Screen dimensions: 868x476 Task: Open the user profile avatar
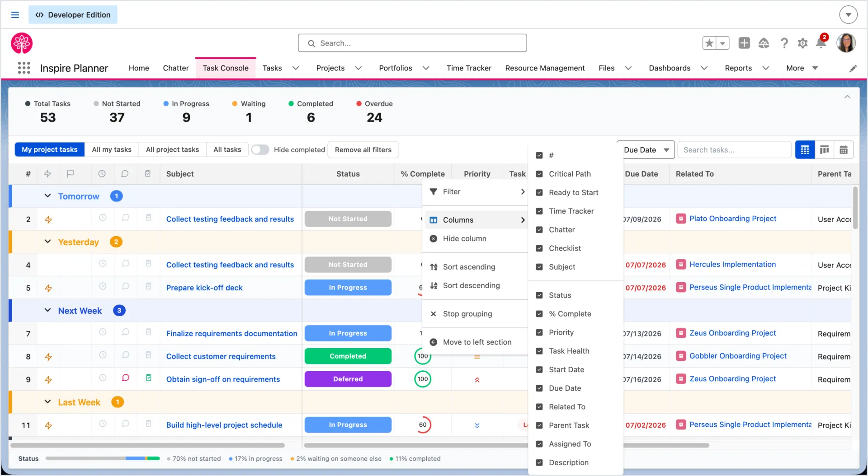click(x=846, y=43)
